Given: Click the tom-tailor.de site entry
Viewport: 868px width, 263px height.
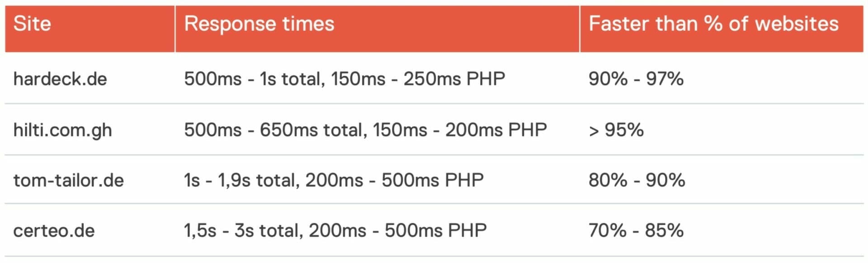Looking at the screenshot, I should coord(68,181).
